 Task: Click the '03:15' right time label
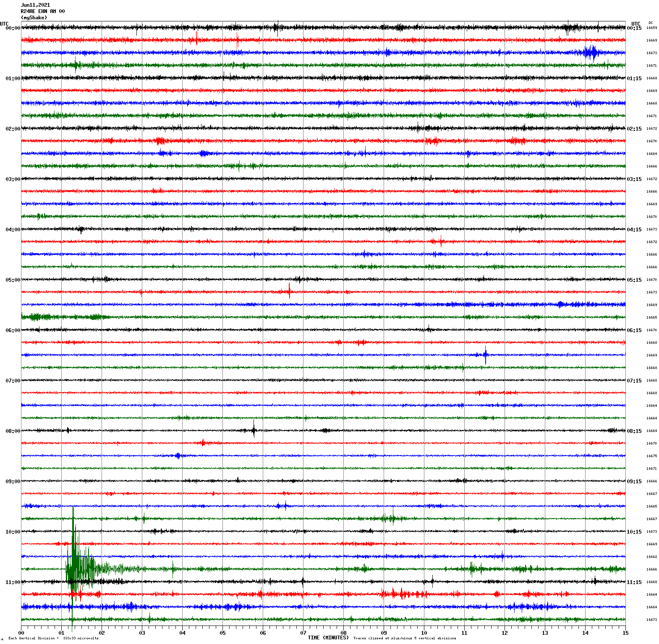click(634, 179)
